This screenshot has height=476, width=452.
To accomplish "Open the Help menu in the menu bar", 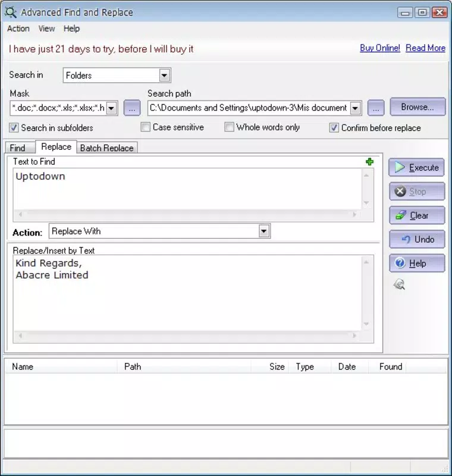I will pos(71,29).
